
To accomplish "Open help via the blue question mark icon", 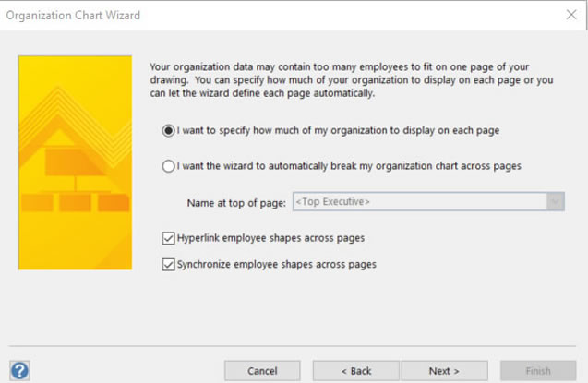I will point(19,371).
